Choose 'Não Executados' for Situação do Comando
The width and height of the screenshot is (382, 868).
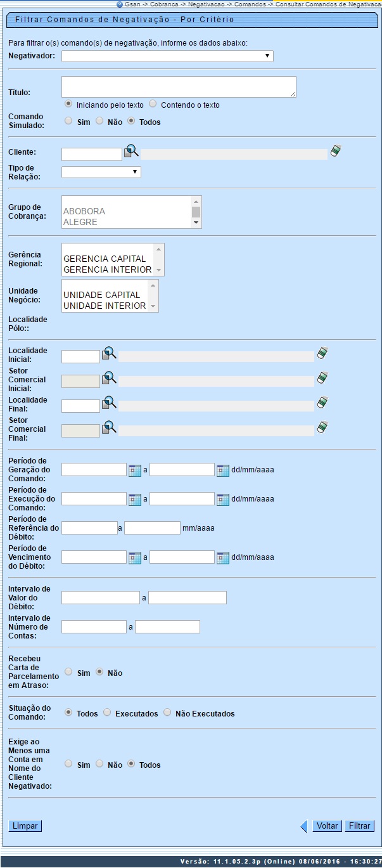point(167,713)
